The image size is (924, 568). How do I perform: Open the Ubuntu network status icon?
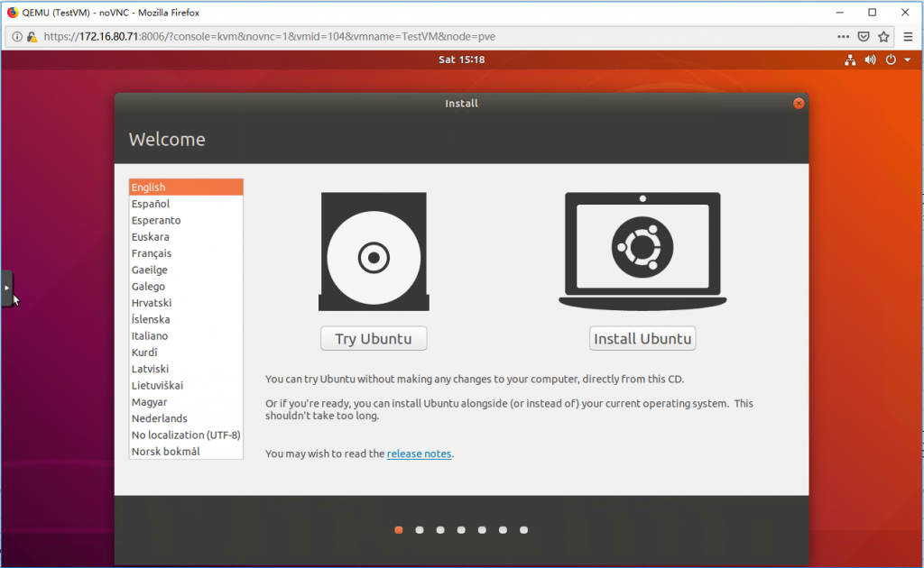point(850,60)
